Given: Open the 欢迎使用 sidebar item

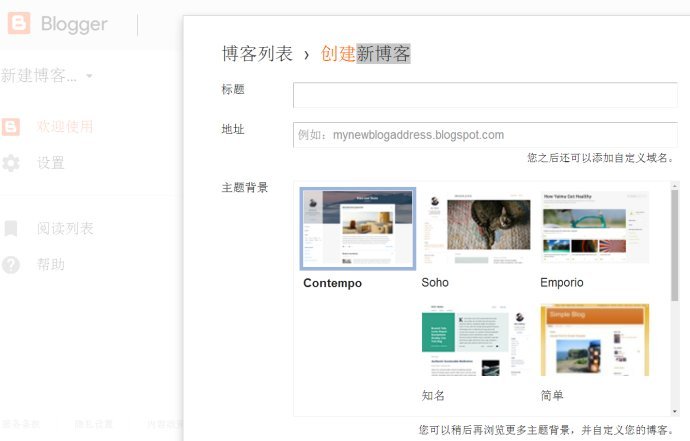Looking at the screenshot, I should (65, 127).
